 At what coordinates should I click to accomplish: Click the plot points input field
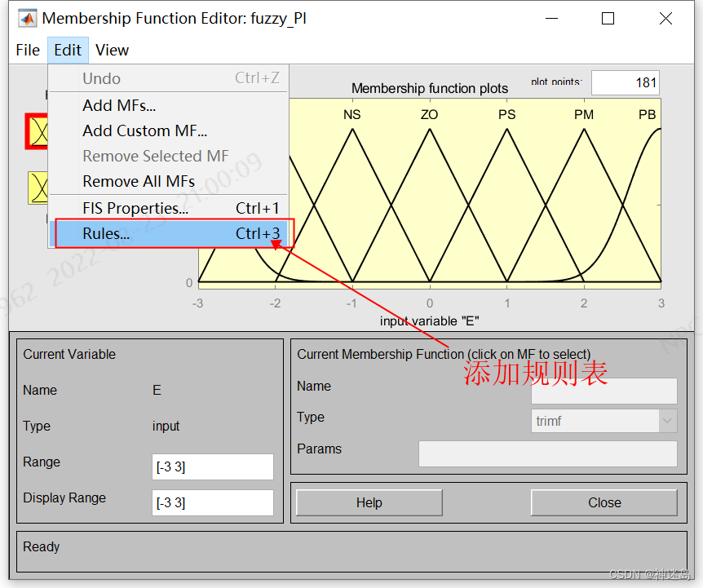pos(625,82)
